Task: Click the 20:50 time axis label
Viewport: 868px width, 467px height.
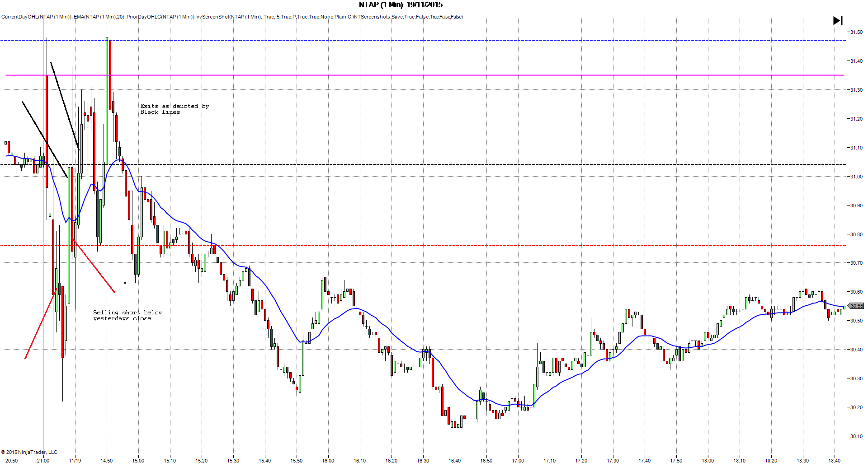Action: coord(12,461)
